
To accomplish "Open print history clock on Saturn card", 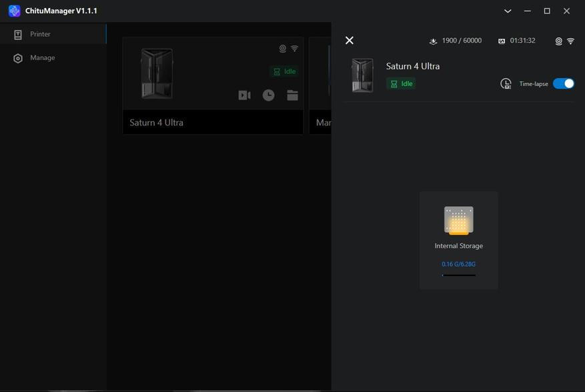I will (269, 95).
